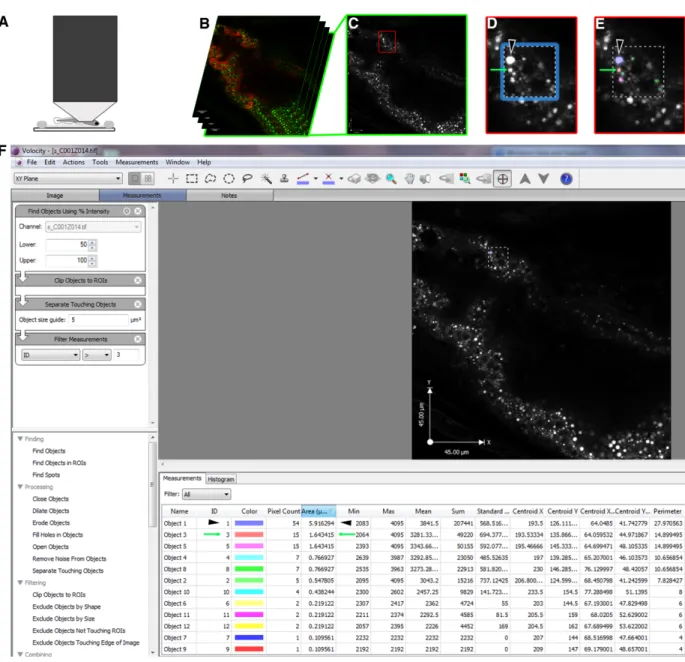Screen dimensions: 685x662
Task: Click the Object 8 green color swatch
Action: click(249, 569)
